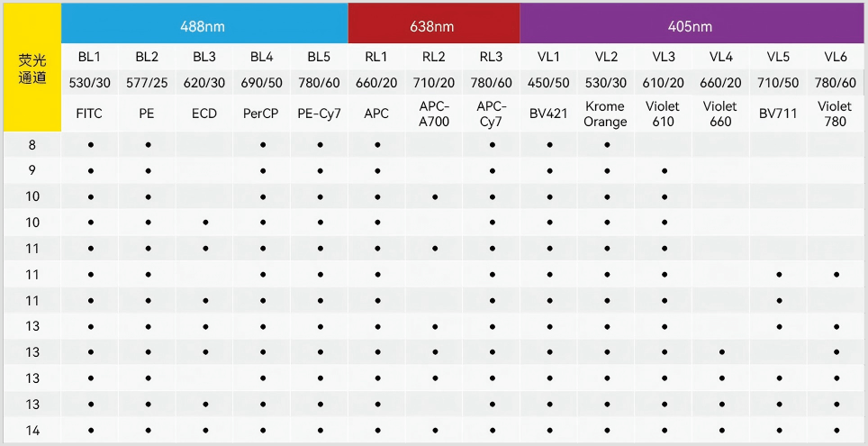
Task: Select the 450/50 filter cell
Action: (x=548, y=83)
